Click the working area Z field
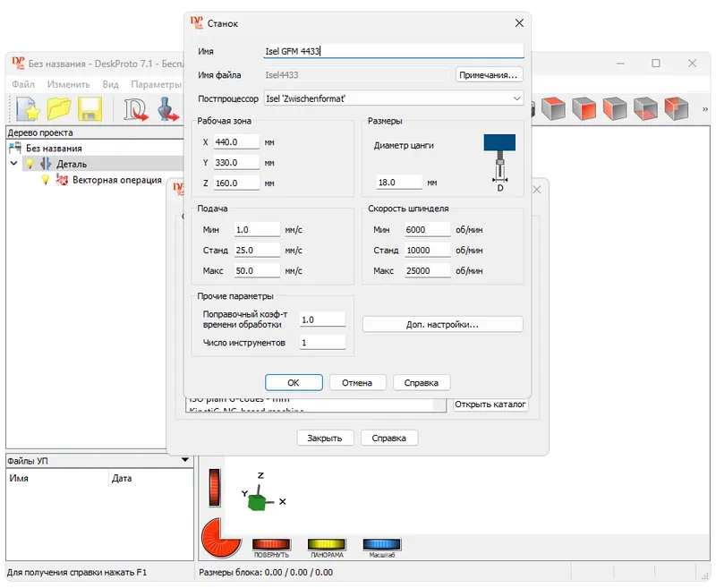The width and height of the screenshot is (716, 588). click(x=236, y=183)
